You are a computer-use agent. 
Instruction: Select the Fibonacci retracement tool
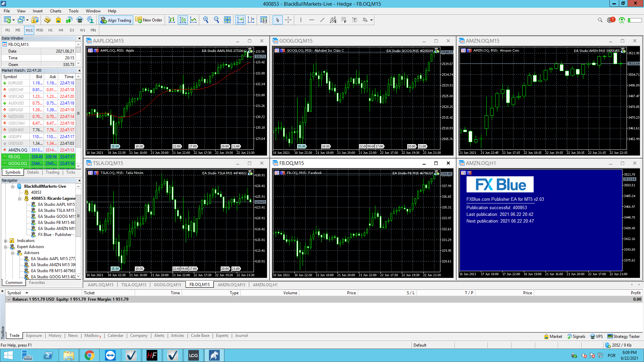pos(344,20)
